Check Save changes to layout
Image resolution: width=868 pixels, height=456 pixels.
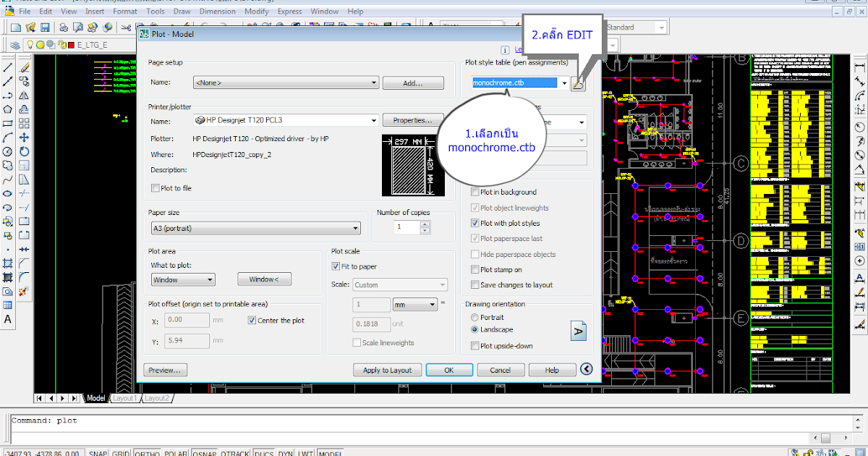click(475, 285)
